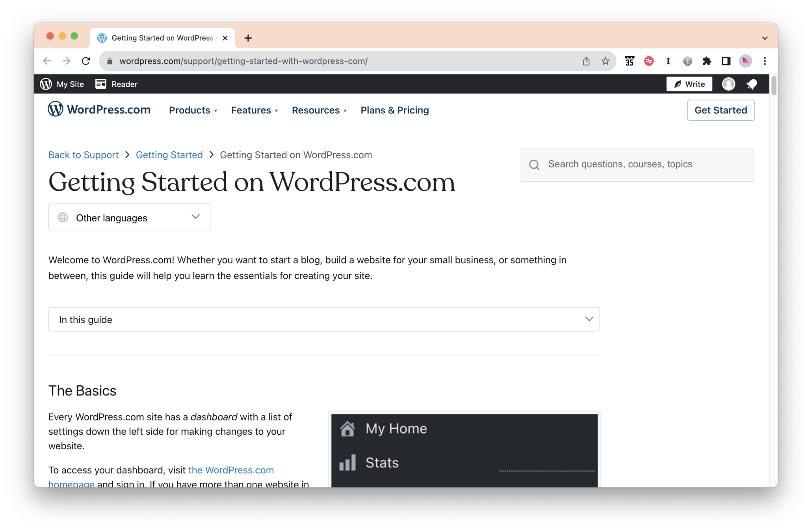Viewport: 812px width, 532px height.
Task: Click the WordPress My Site icon
Action: tap(46, 84)
